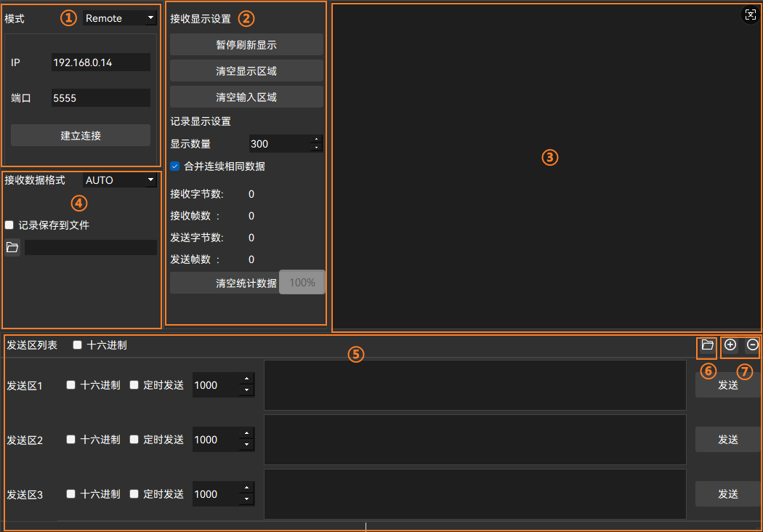Toggle 十六进制 checkbox for 发送区1
The height and width of the screenshot is (532, 763).
tap(71, 385)
